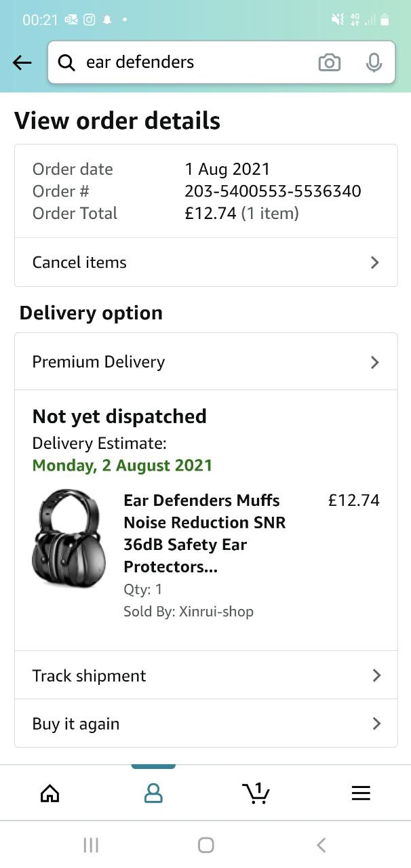Tap the search magnifier icon
The image size is (411, 868).
66,63
